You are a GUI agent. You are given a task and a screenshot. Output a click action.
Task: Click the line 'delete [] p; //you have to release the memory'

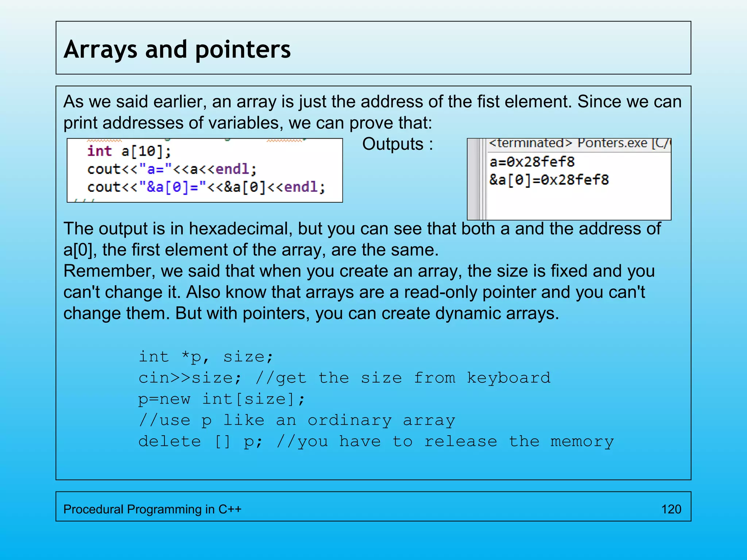pos(376,442)
